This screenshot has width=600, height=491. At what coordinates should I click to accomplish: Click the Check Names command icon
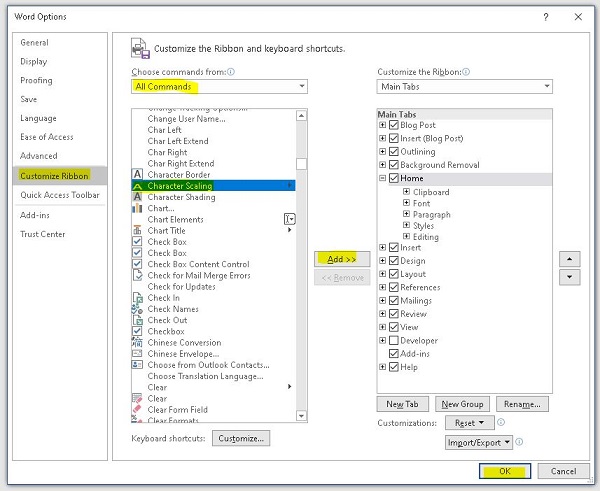pyautogui.click(x=137, y=309)
